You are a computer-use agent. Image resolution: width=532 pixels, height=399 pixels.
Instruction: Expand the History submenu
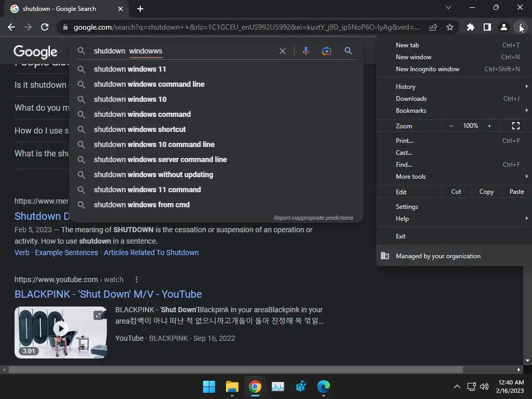pos(454,87)
